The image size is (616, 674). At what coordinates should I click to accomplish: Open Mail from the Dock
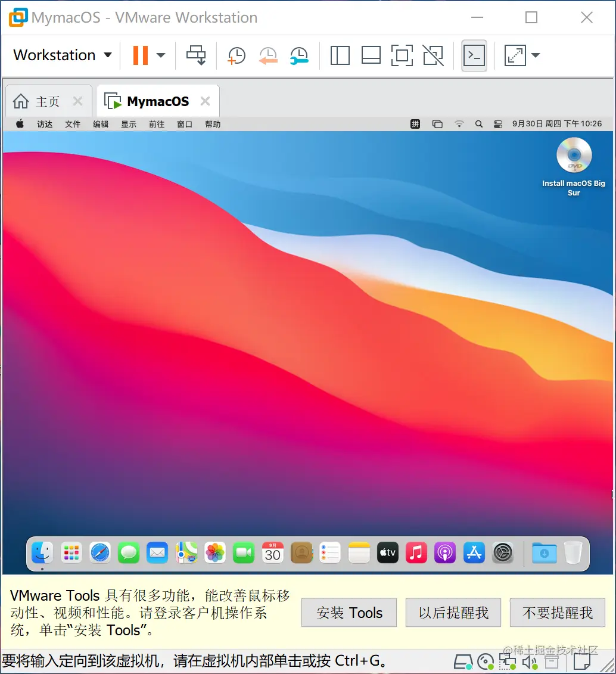pyautogui.click(x=157, y=553)
